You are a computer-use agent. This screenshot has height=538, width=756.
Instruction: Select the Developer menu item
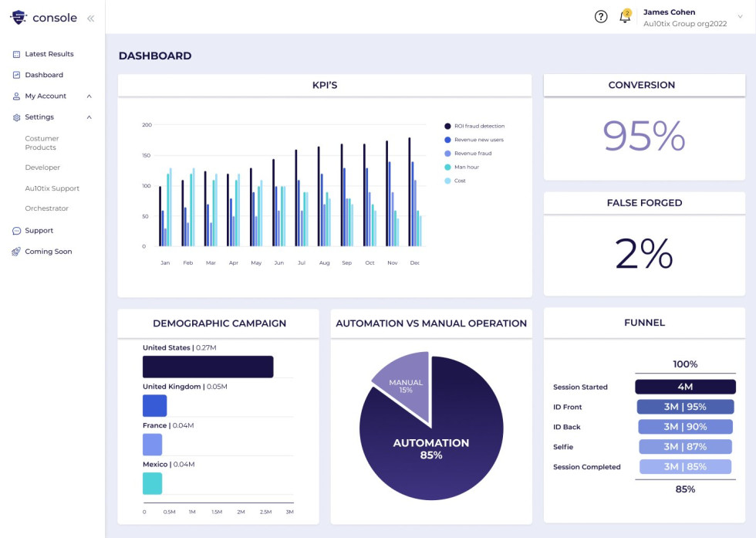42,167
